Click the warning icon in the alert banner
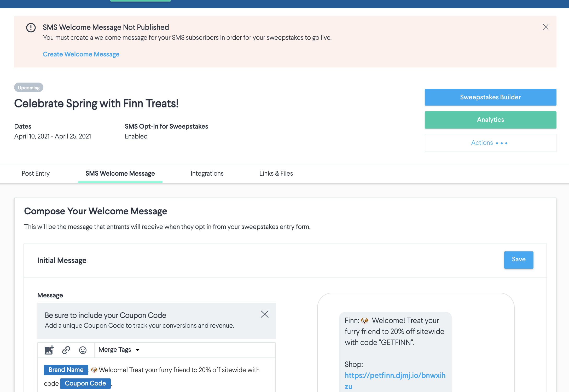The width and height of the screenshot is (569, 392). 31,27
